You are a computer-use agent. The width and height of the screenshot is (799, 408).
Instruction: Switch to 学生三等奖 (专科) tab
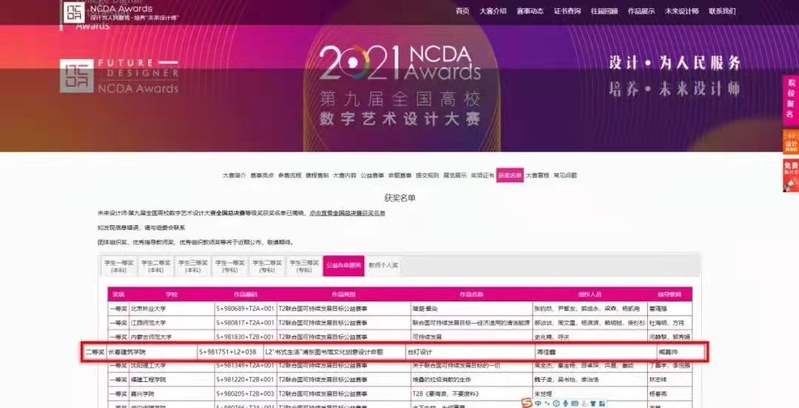click(x=304, y=266)
